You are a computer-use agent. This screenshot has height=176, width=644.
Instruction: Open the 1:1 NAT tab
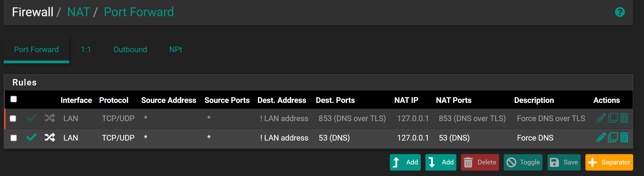[x=86, y=49]
